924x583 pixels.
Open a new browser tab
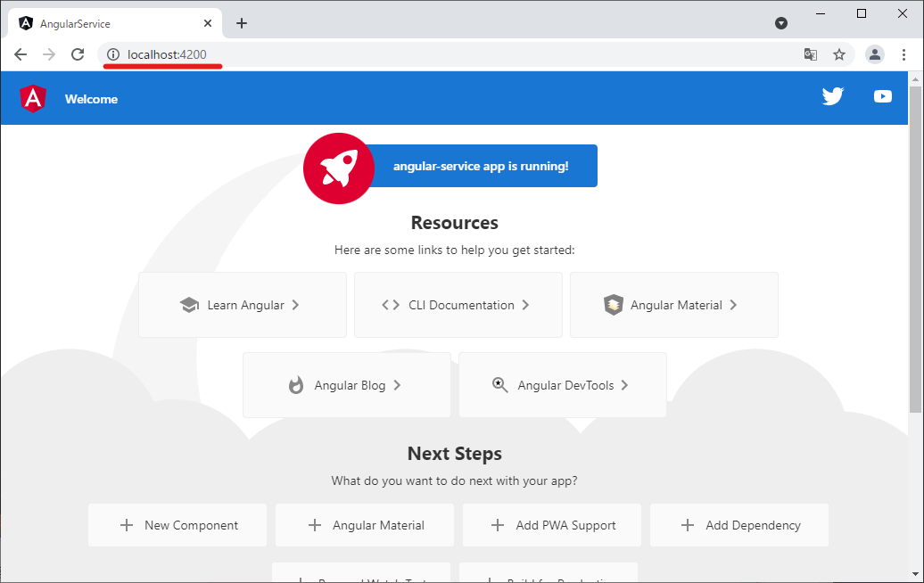(242, 23)
